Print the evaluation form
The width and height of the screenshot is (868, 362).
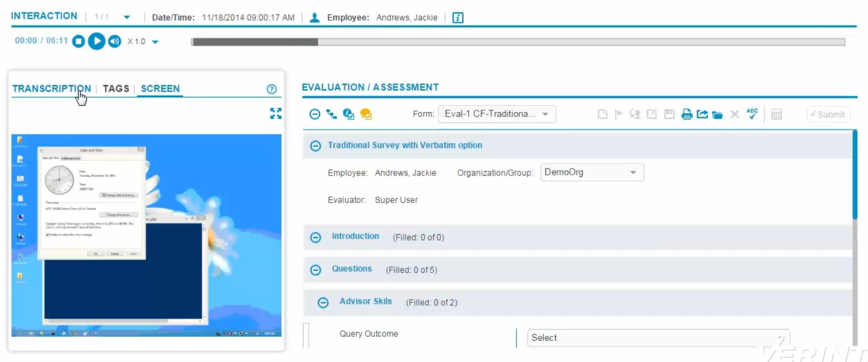[x=687, y=114]
